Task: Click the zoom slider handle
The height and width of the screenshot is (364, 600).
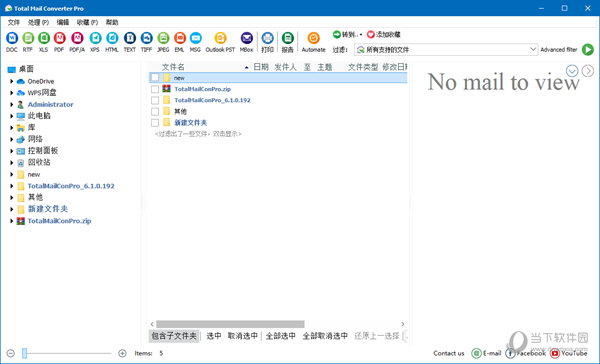Action: [24, 353]
